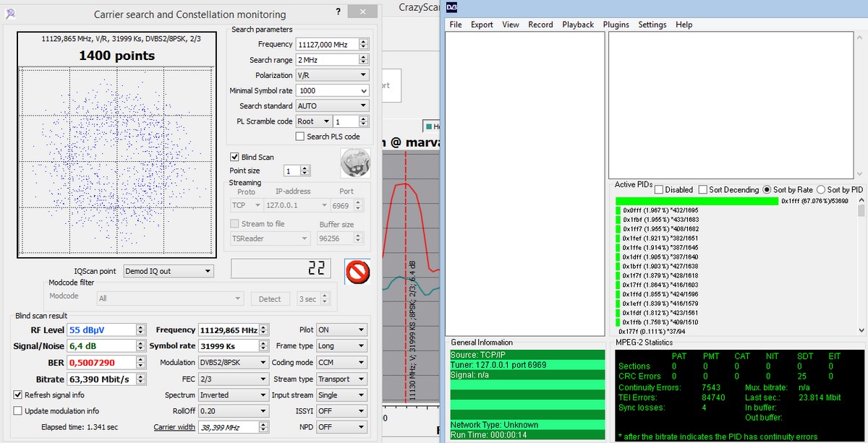
Task: Click the ISSYI OFF dropdown
Action: [341, 410]
